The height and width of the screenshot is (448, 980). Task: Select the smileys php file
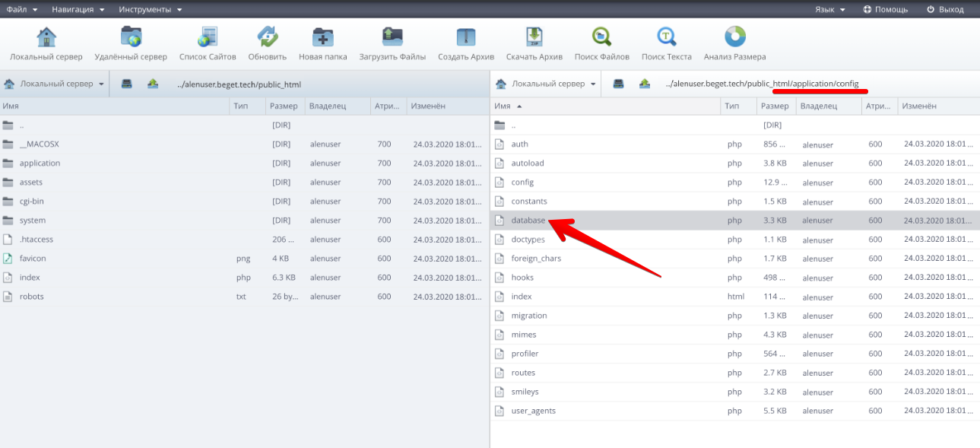tap(735, 391)
